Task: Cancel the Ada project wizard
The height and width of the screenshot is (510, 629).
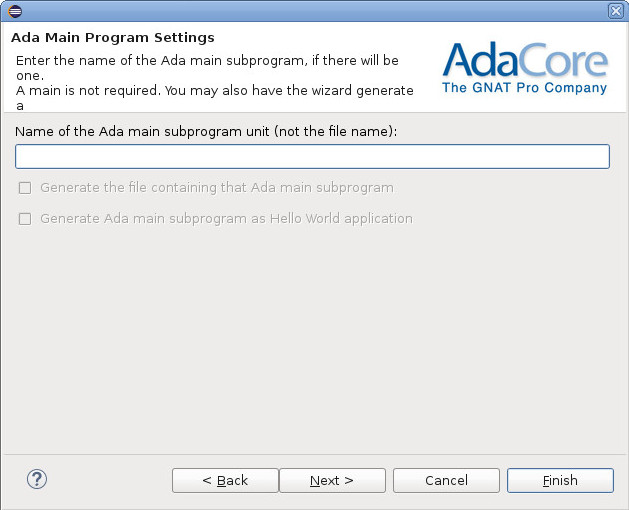Action: pos(446,481)
